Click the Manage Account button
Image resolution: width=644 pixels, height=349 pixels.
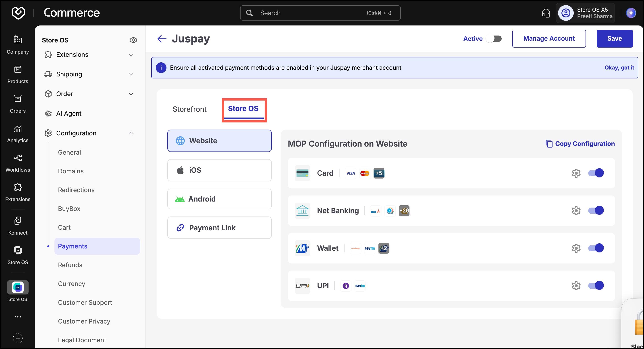point(549,39)
